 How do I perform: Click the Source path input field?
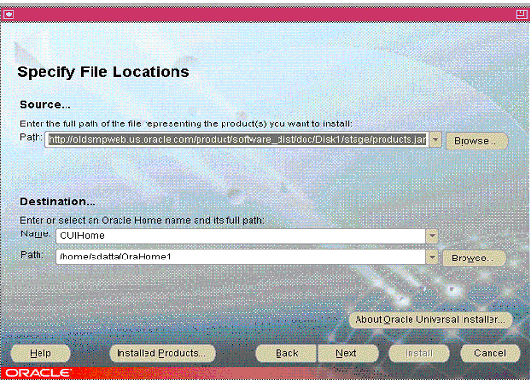(237, 140)
